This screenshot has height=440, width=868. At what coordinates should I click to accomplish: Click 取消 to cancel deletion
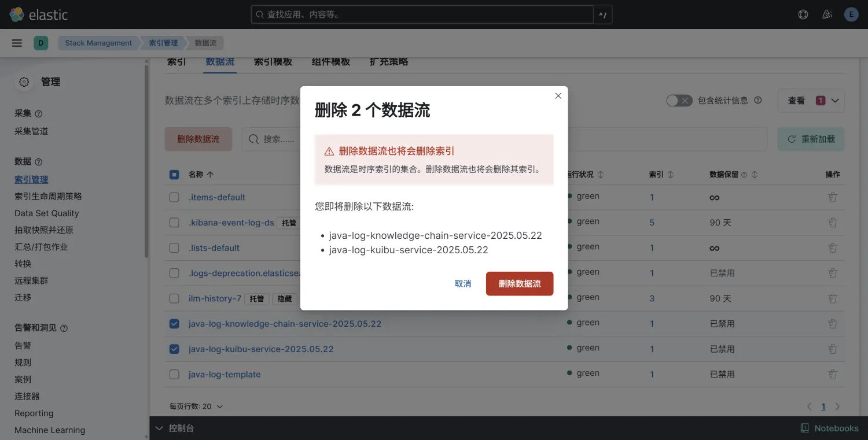click(463, 284)
